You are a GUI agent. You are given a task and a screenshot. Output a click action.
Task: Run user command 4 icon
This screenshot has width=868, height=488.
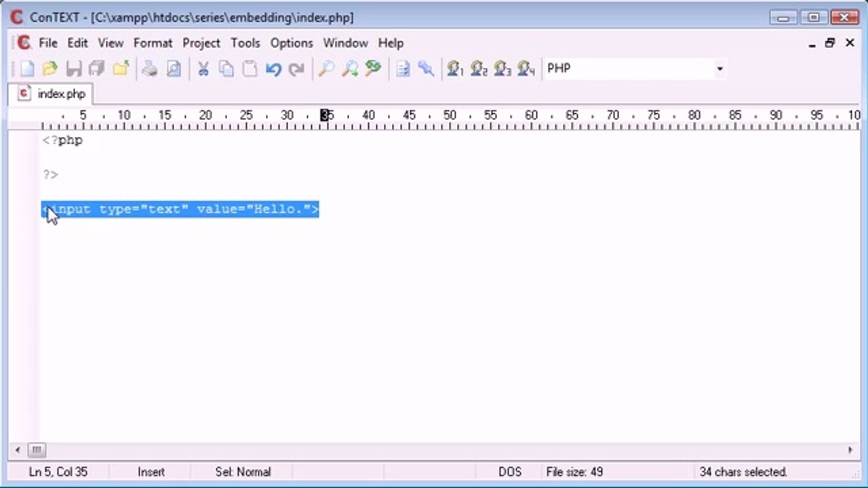pyautogui.click(x=526, y=68)
